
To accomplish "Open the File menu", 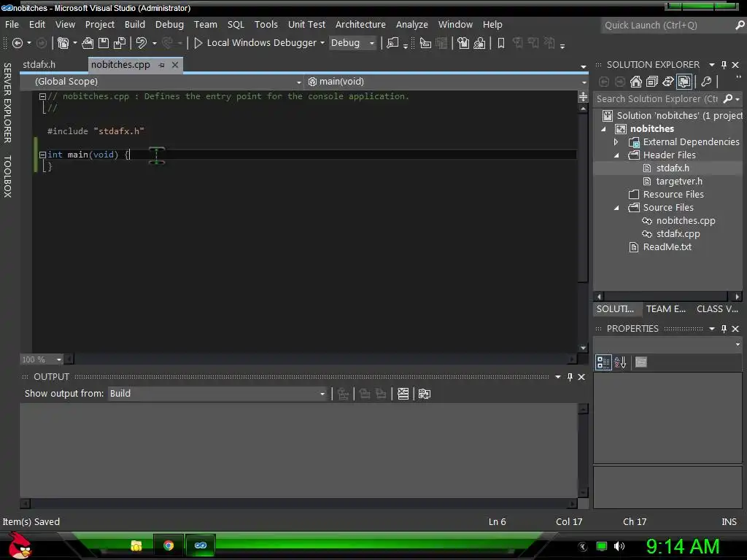I will pyautogui.click(x=12, y=24).
